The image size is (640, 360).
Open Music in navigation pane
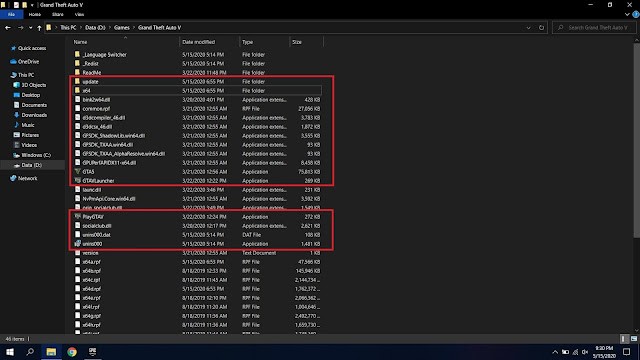pos(27,125)
